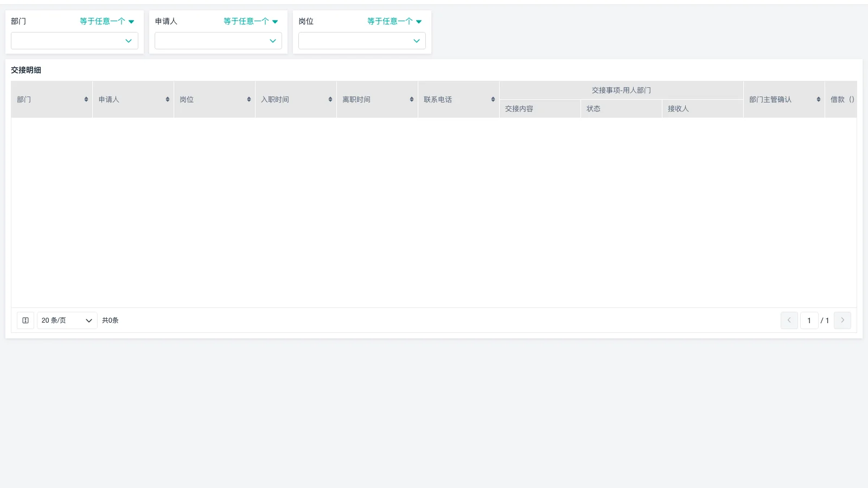Open the 申请人 filter condition 等于任意一个 dropdown
Viewport: 868px width, 488px height.
coord(250,21)
